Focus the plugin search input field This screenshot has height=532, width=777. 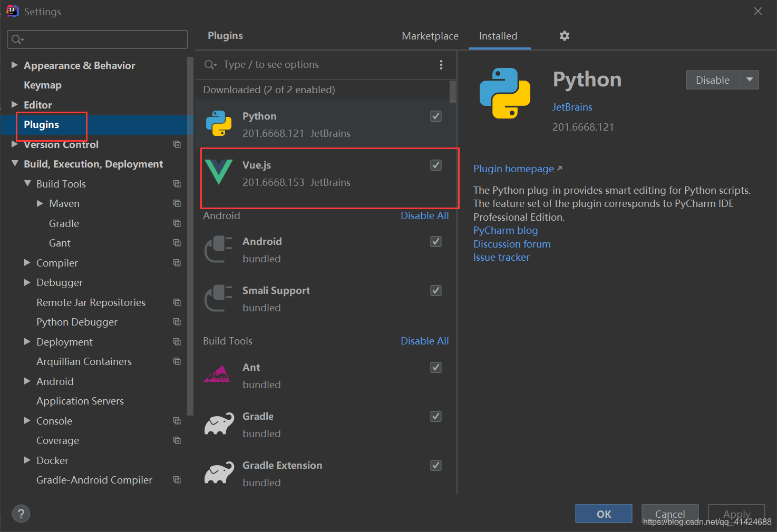pos(327,65)
